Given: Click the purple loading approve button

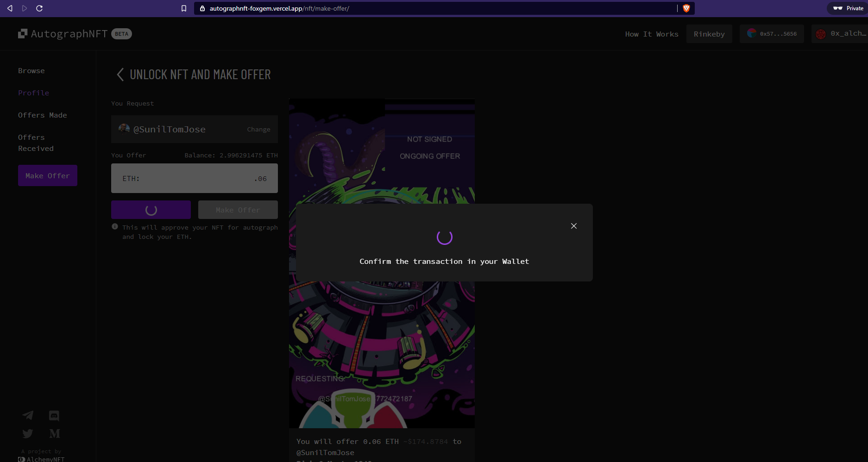Looking at the screenshot, I should (151, 210).
